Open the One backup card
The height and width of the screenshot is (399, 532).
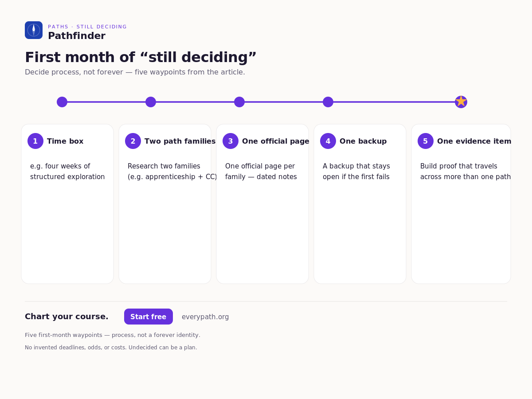pos(360,204)
